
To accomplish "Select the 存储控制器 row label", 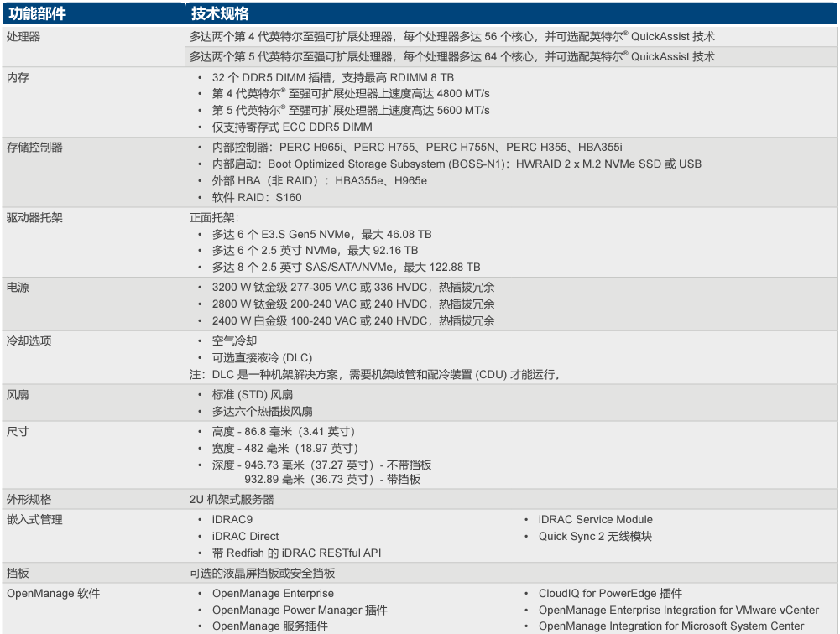I will click(x=34, y=148).
